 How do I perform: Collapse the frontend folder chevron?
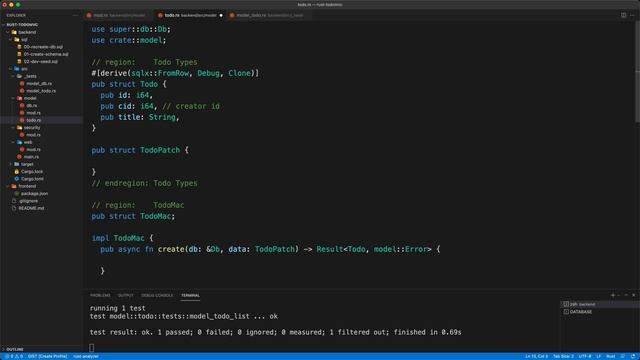pos(8,186)
